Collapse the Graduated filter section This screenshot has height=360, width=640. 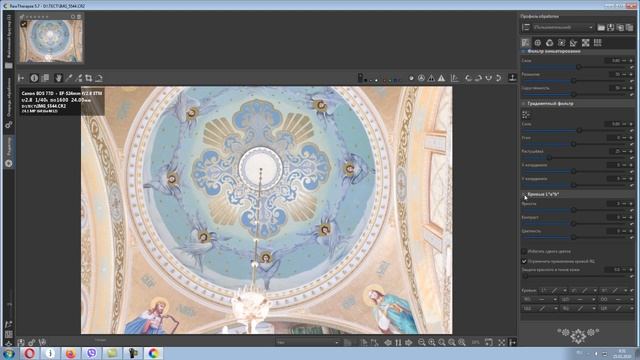(x=523, y=104)
